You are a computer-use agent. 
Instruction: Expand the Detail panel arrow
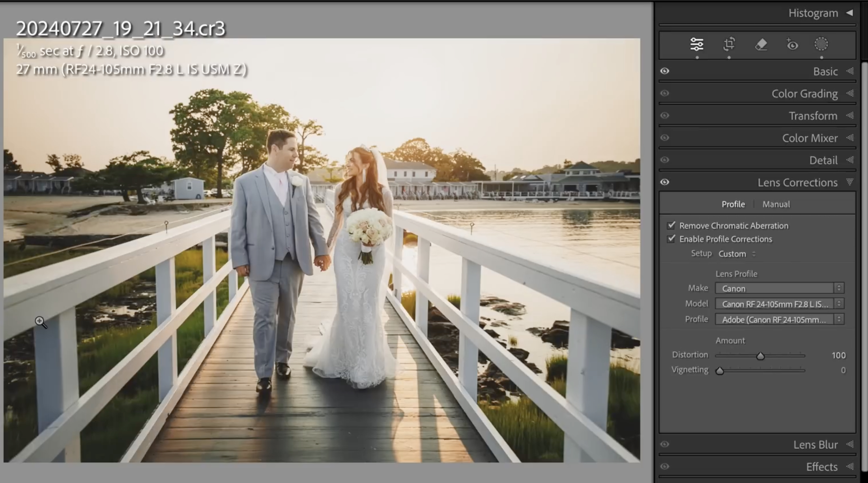(850, 160)
